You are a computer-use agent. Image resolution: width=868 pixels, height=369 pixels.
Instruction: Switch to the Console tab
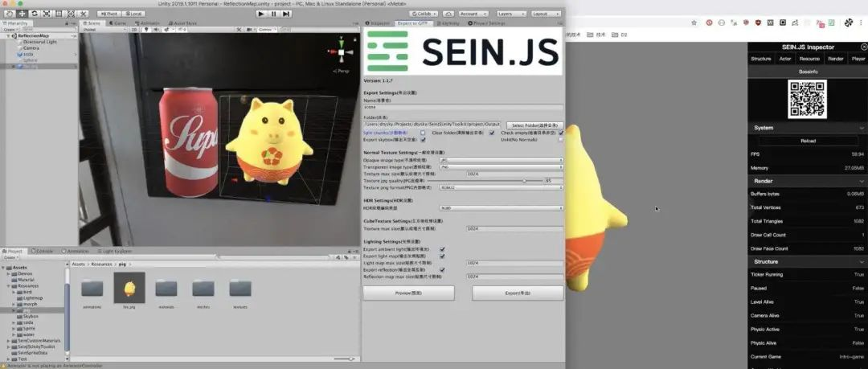pyautogui.click(x=43, y=251)
